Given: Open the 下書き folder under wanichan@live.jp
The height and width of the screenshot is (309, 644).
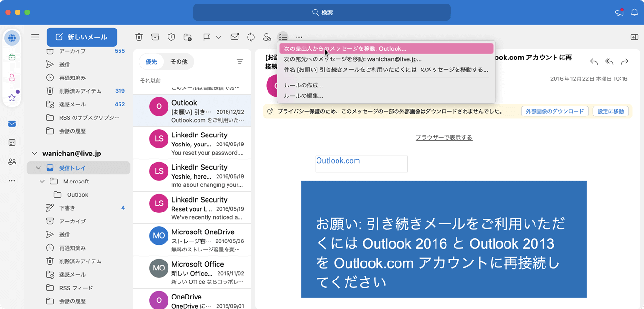Looking at the screenshot, I should (x=79, y=208).
